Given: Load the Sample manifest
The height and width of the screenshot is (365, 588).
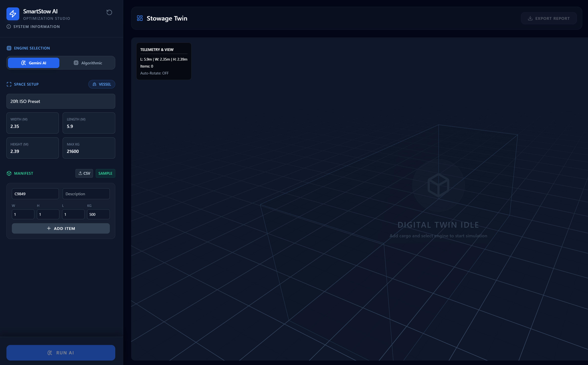Looking at the screenshot, I should coord(105,173).
